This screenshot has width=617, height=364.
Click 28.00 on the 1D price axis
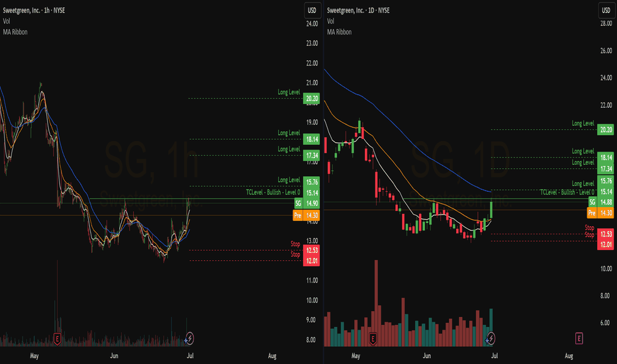(606, 24)
